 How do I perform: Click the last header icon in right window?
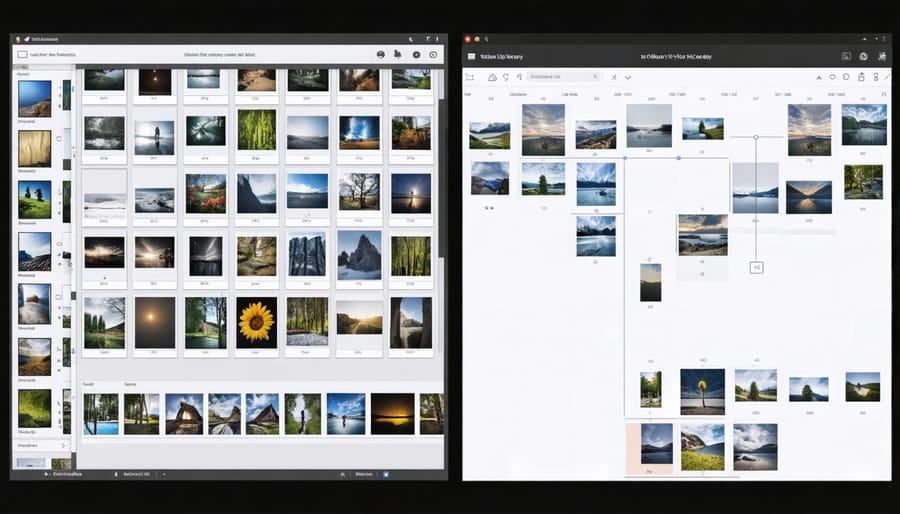[882, 56]
